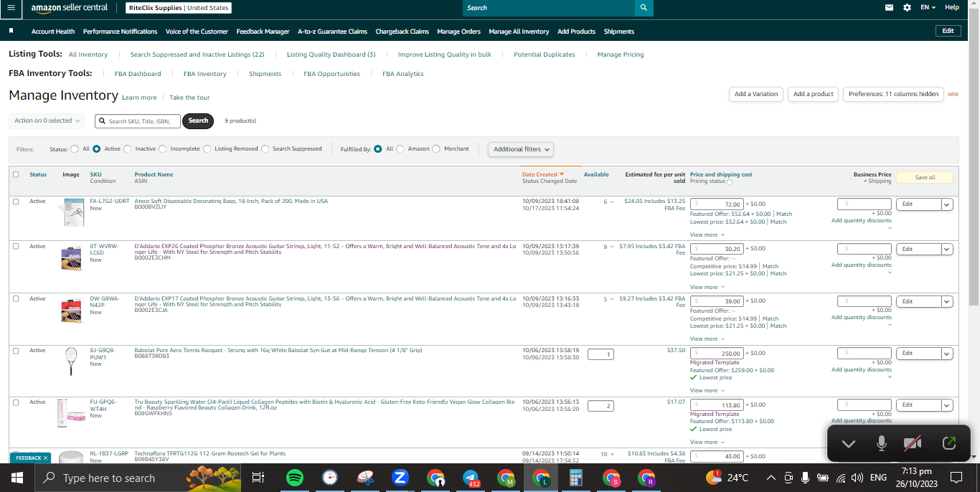Click the tennis racquet product thumbnail
This screenshot has height=492, width=980.
pos(70,361)
